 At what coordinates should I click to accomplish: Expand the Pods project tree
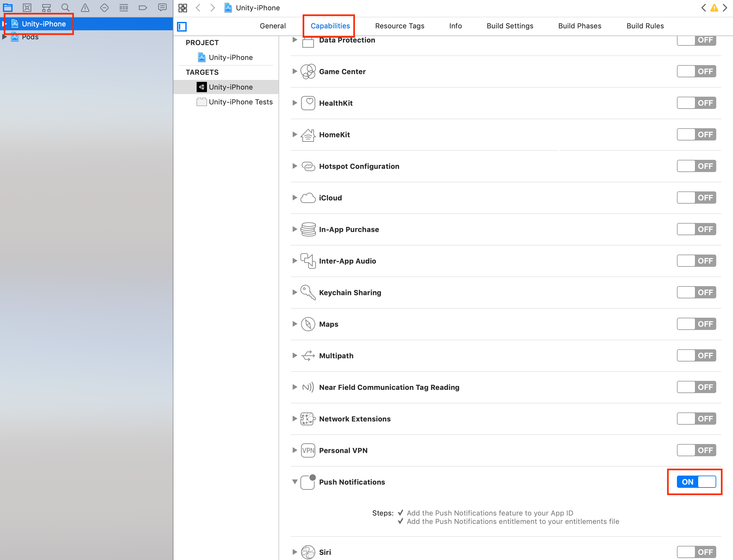point(4,37)
